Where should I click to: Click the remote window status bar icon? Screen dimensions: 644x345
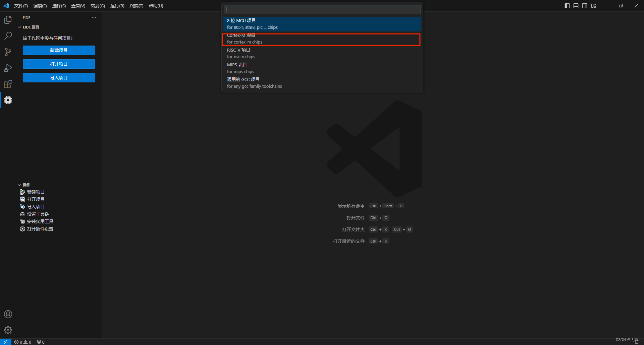point(6,342)
